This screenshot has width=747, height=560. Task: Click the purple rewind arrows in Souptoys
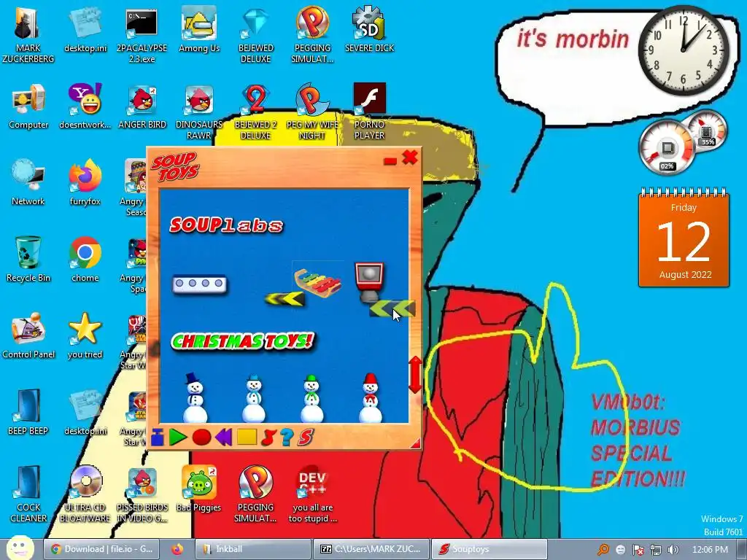224,437
